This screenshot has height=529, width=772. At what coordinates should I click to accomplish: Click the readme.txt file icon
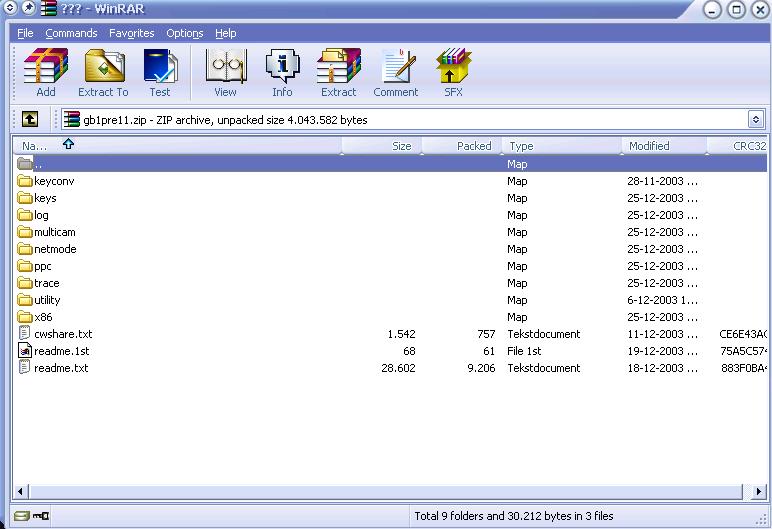(x=24, y=367)
